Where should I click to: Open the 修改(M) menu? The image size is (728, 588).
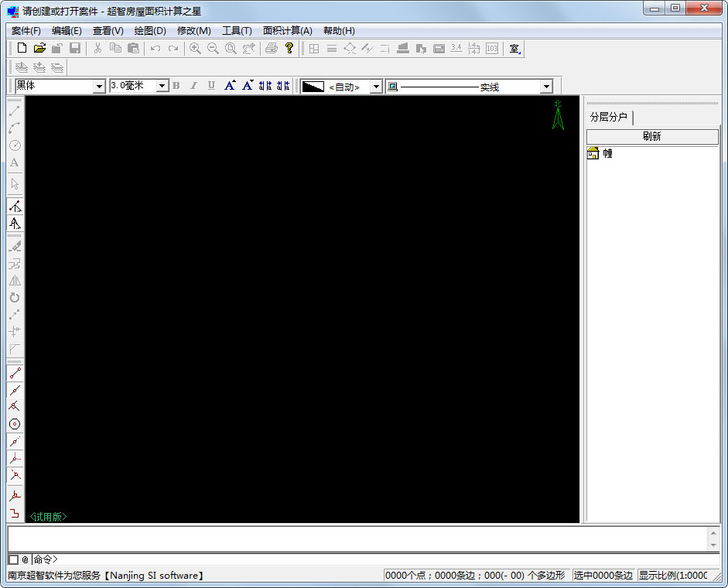point(193,31)
